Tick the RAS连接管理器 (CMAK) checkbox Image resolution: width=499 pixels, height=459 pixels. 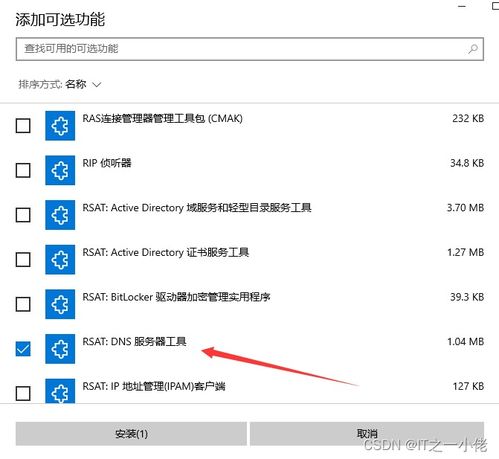pyautogui.click(x=23, y=126)
